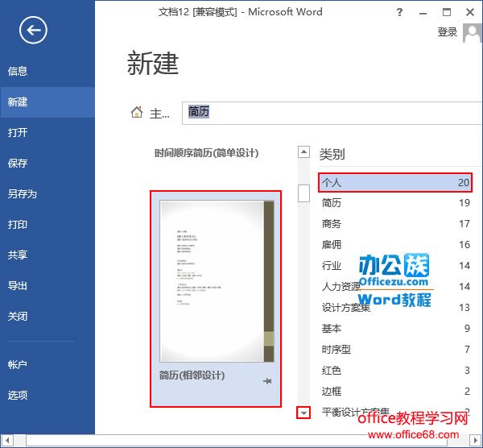The image size is (483, 448).
Task: Click the back arrow circle icon
Action: (33, 30)
